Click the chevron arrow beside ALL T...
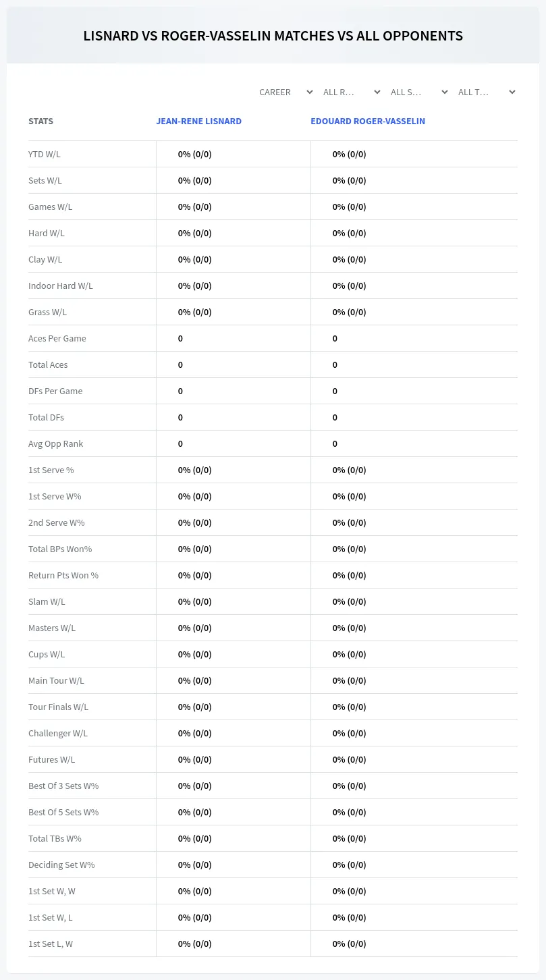Screen dimensions: 546x980 click(512, 92)
